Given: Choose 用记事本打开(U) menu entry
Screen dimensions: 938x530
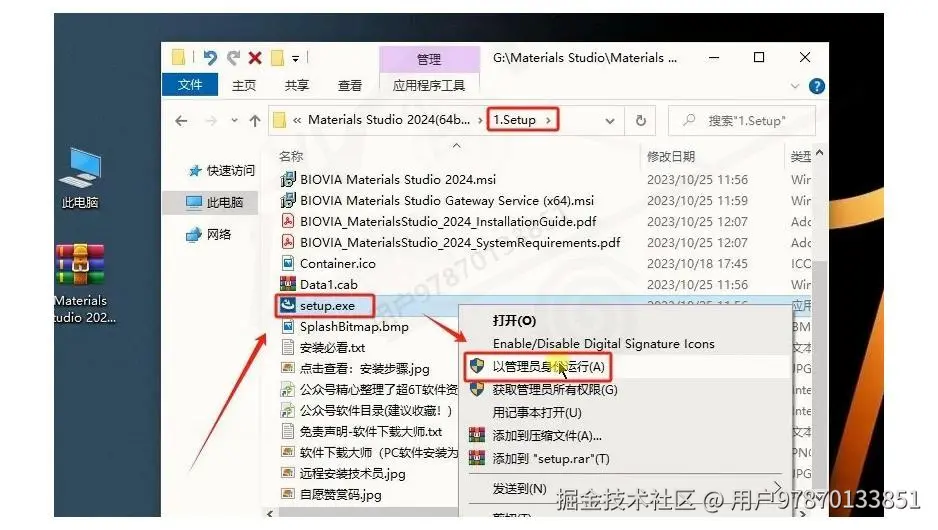Looking at the screenshot, I should coord(537,413).
